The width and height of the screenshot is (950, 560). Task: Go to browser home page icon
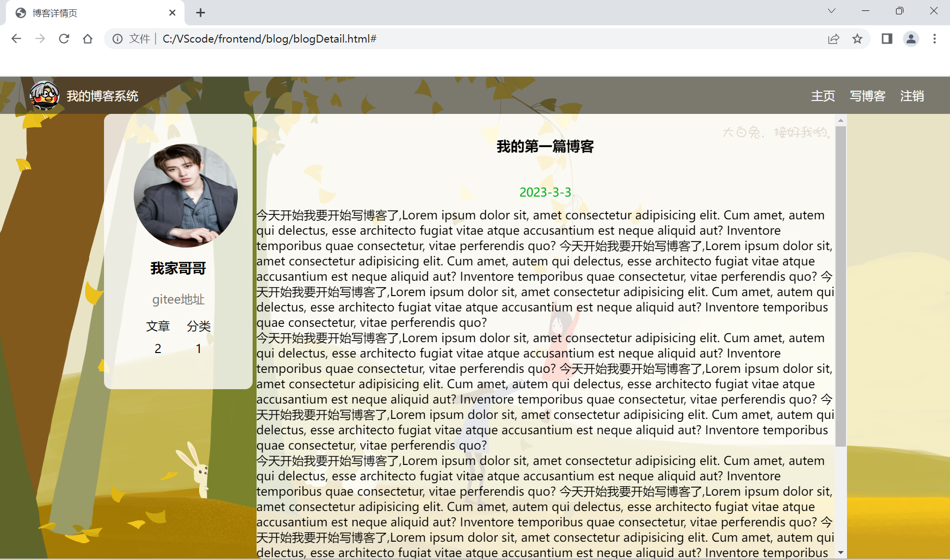[88, 39]
